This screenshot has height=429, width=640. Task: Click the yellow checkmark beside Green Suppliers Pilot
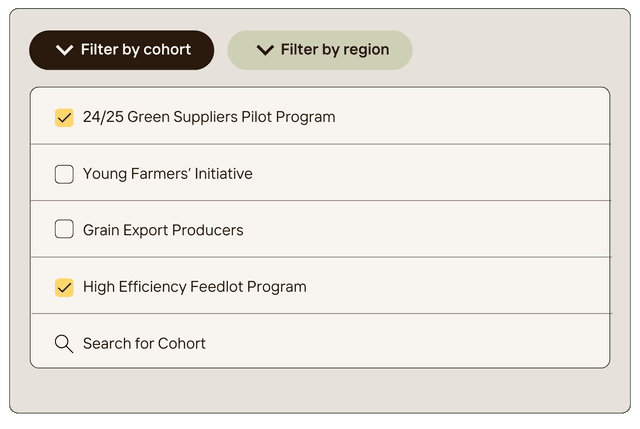(x=64, y=117)
